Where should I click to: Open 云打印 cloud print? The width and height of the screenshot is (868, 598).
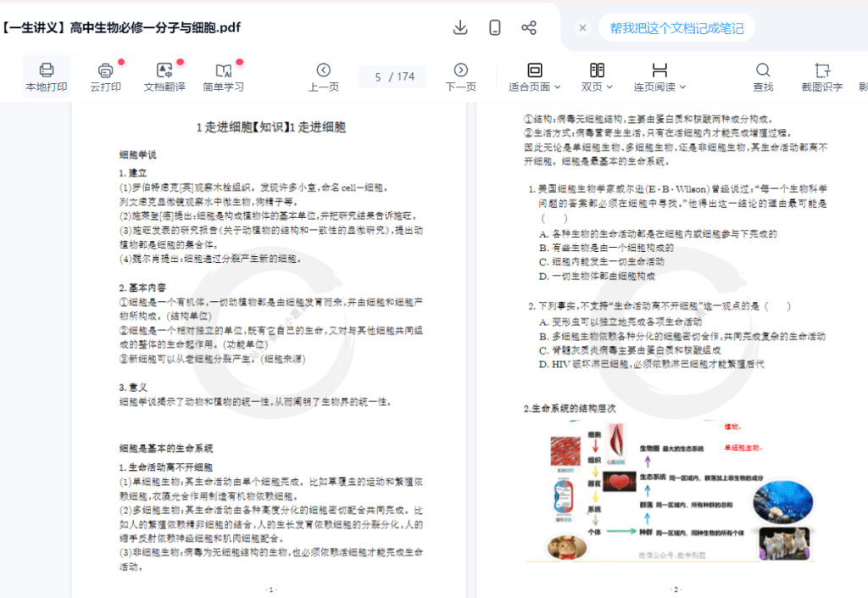105,77
